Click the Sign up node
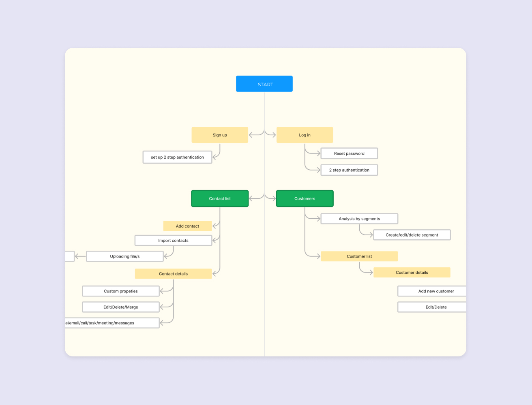The height and width of the screenshot is (405, 532). (220, 135)
